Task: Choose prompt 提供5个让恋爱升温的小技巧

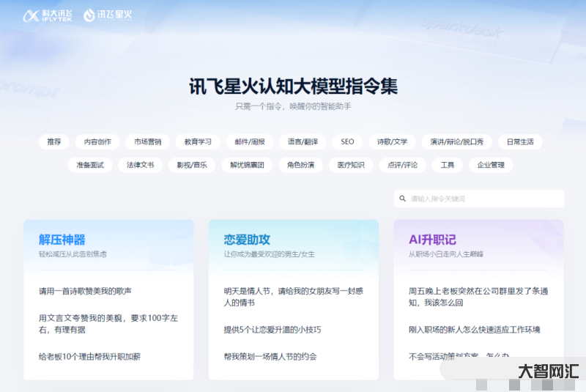Action: 272,330
